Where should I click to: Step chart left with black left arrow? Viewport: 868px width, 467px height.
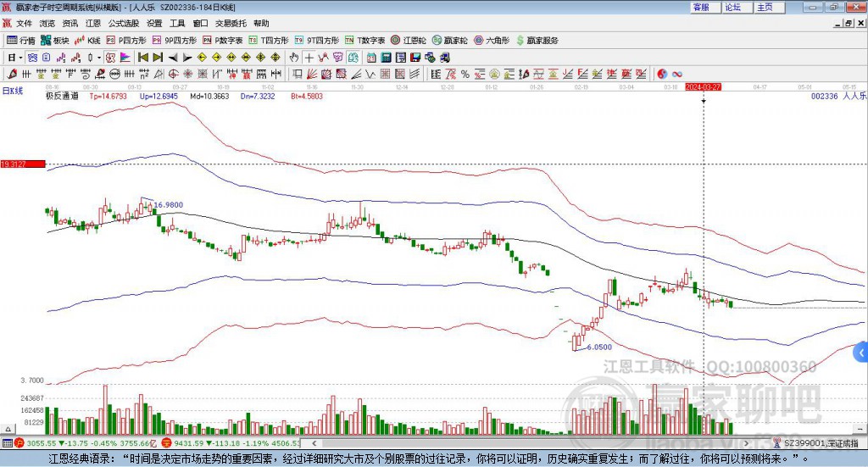coord(173,58)
